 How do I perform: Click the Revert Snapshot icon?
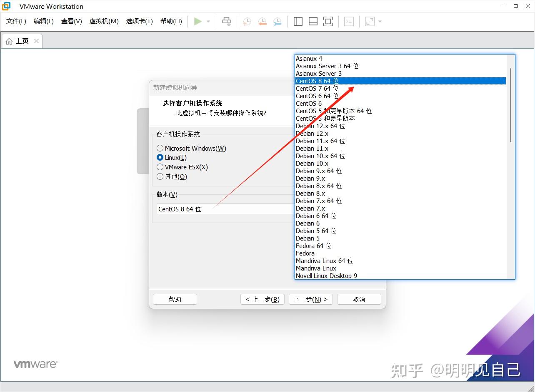pos(262,21)
